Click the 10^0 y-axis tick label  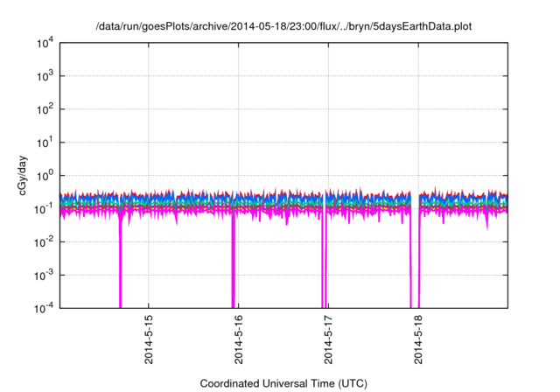coord(45,176)
